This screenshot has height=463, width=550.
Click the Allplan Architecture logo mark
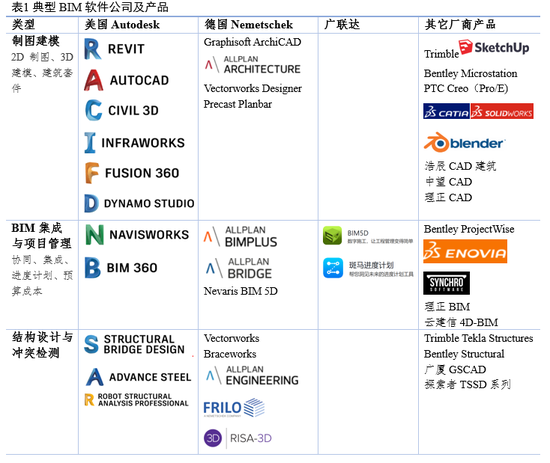[x=212, y=65]
